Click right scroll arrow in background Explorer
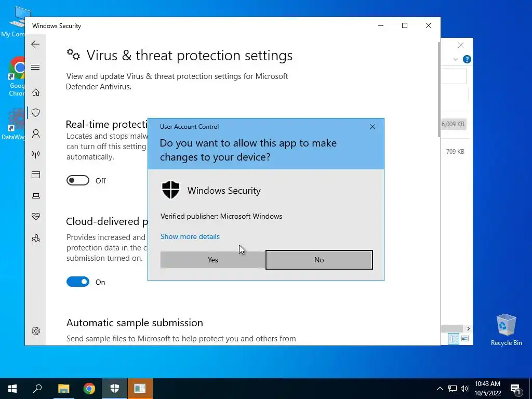Viewport: 532px width, 399px height. click(x=468, y=328)
